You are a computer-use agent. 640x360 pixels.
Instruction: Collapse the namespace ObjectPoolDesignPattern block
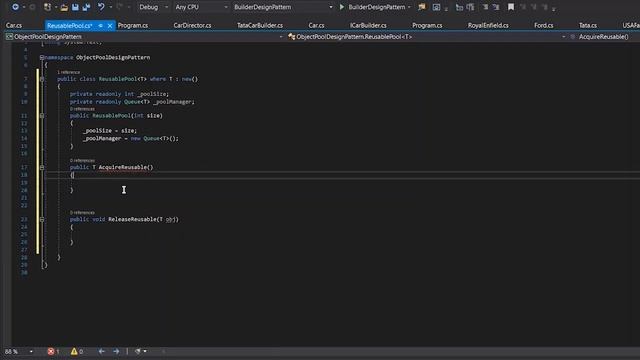pos(42,58)
